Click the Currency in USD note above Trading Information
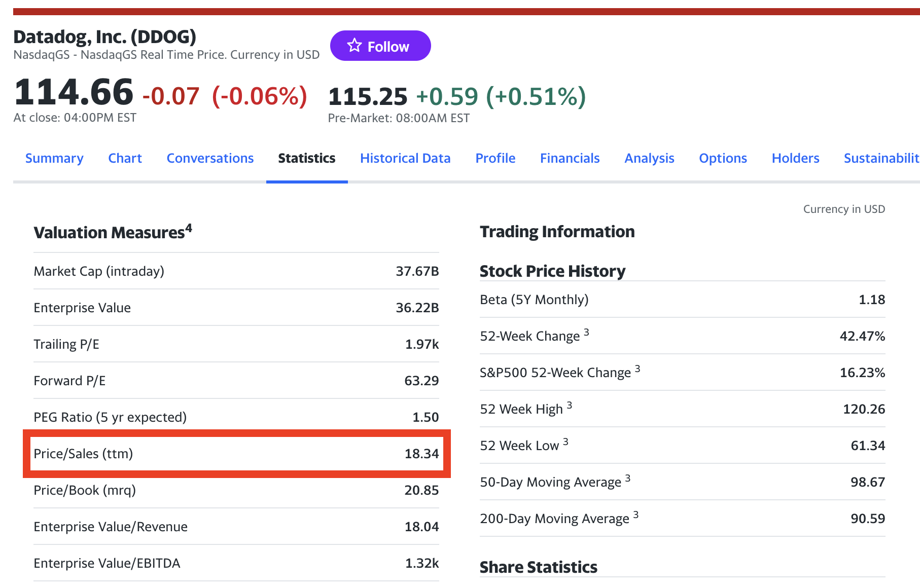The height and width of the screenshot is (588, 920). click(x=844, y=209)
